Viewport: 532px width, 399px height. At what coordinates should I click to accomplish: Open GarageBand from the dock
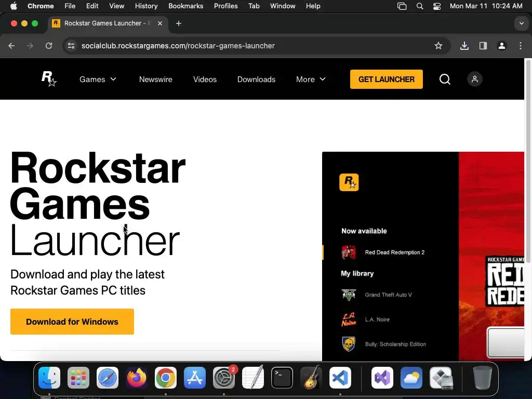311,378
